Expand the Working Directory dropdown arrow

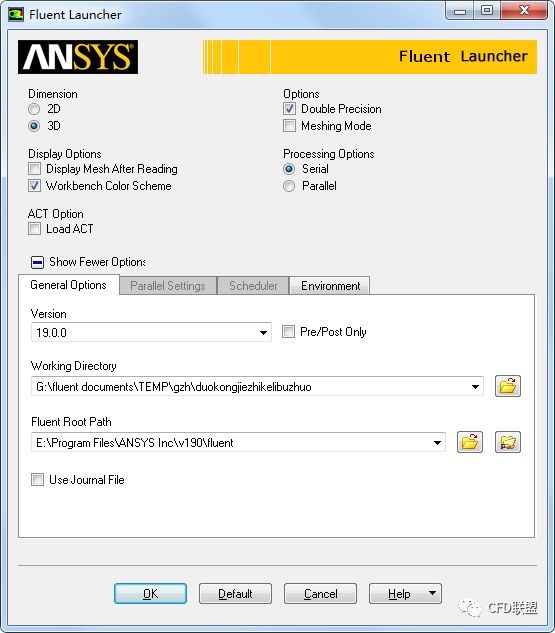(475, 387)
